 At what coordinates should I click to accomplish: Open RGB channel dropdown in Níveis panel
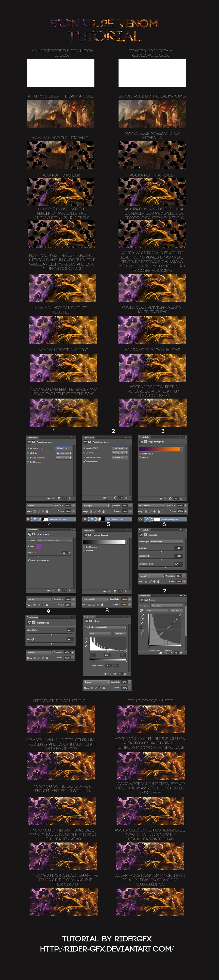point(101,633)
